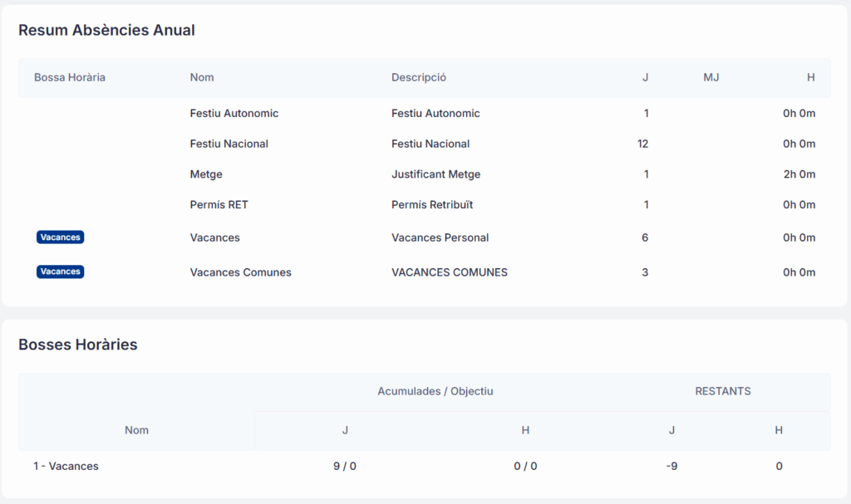851x504 pixels.
Task: Click the RESTANTS column group header
Action: point(722,391)
